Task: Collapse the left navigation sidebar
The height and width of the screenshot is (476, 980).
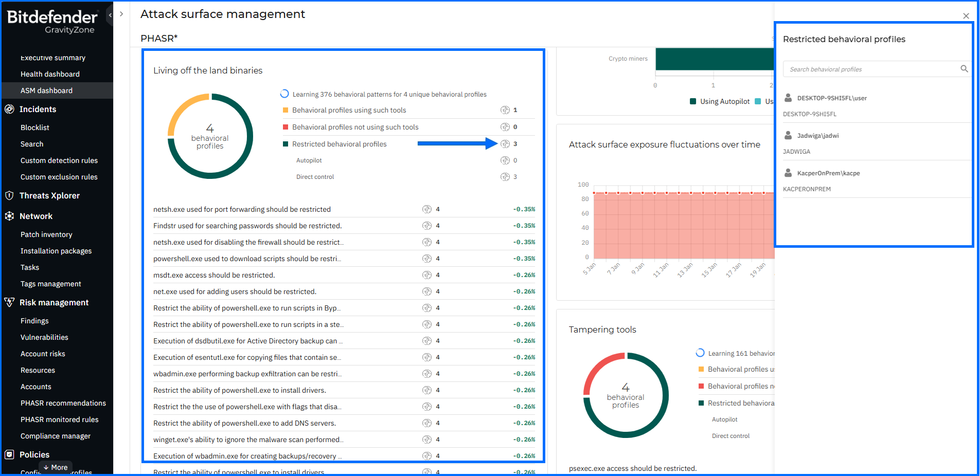Action: (x=110, y=15)
